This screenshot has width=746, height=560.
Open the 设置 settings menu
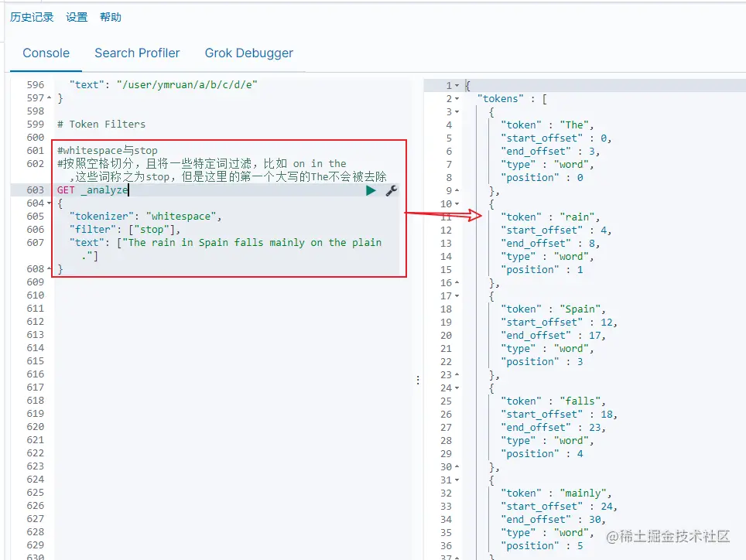(77, 17)
